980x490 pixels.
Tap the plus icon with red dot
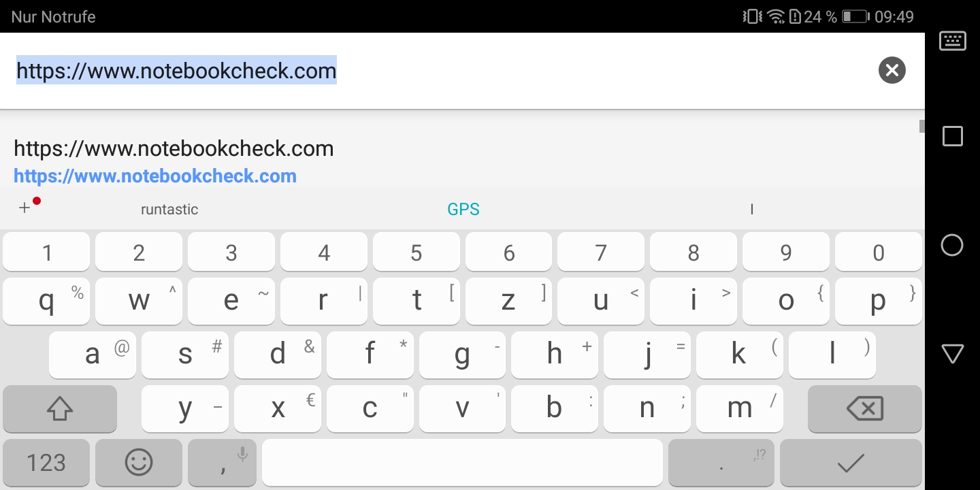point(29,206)
